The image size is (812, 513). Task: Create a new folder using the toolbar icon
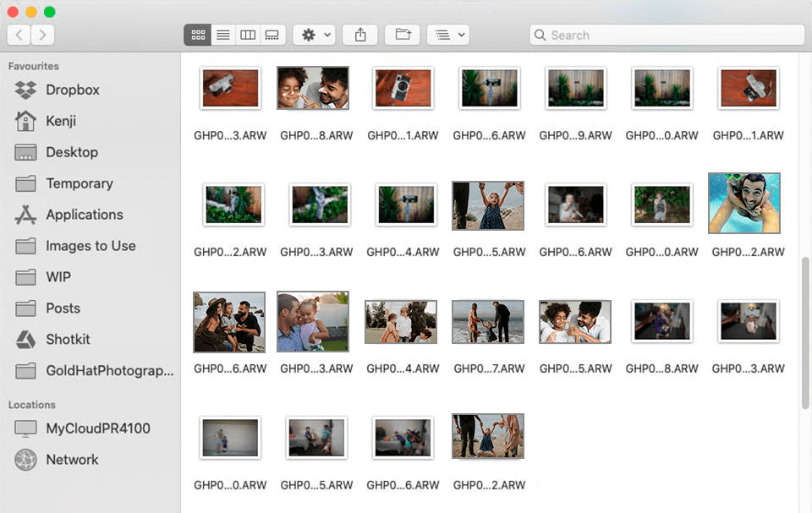(402, 35)
